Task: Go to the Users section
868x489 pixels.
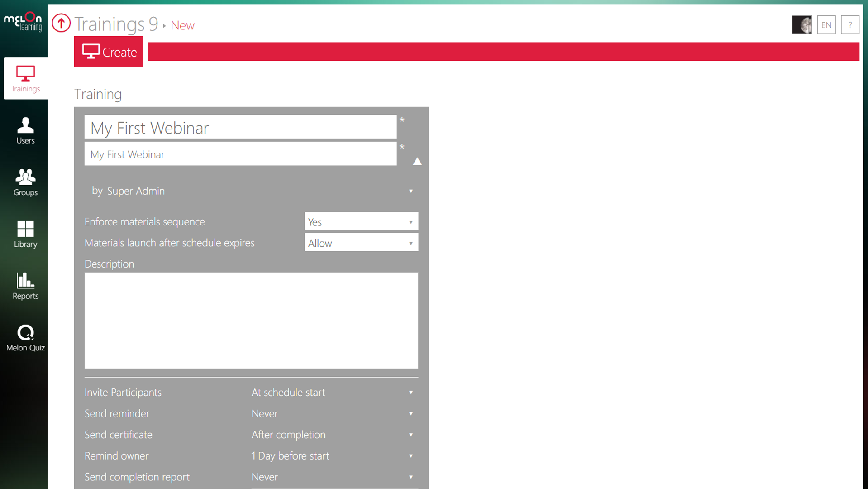Action: [x=25, y=131]
